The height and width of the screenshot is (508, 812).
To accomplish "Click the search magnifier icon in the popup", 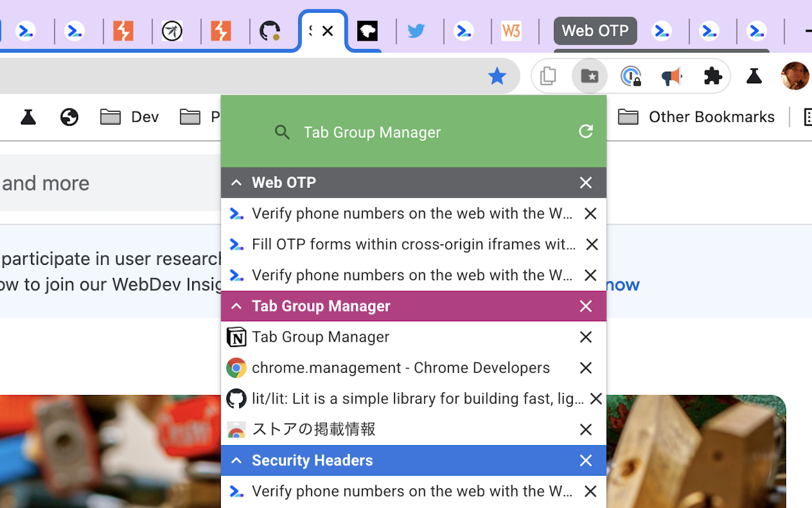I will click(x=282, y=132).
